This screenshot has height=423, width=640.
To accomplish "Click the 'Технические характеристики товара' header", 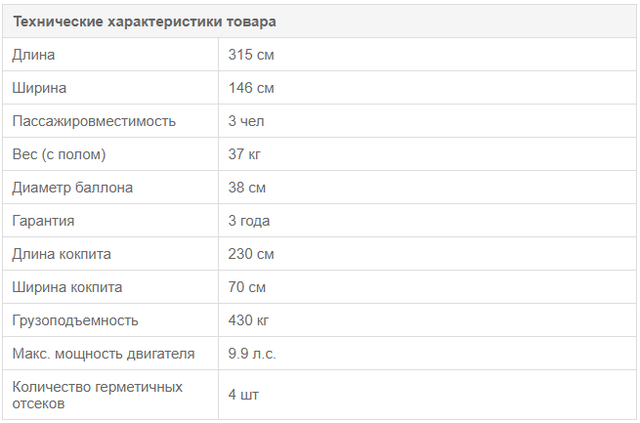I will click(x=144, y=21).
